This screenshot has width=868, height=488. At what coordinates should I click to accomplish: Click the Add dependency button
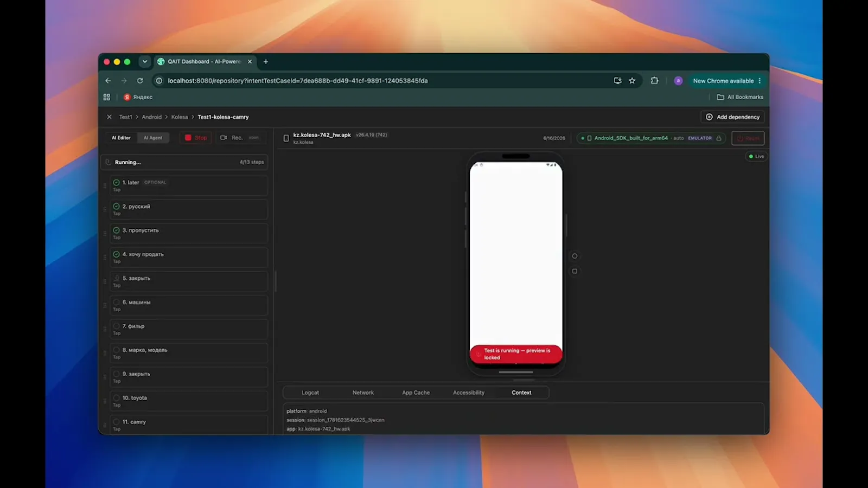tap(733, 117)
